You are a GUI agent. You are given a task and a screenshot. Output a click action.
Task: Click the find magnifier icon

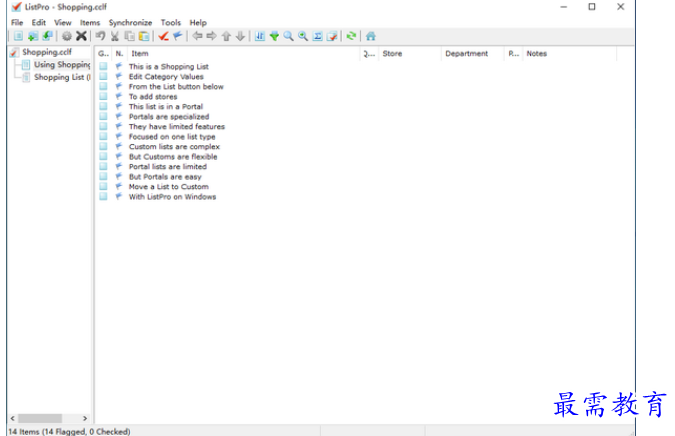[x=288, y=36]
